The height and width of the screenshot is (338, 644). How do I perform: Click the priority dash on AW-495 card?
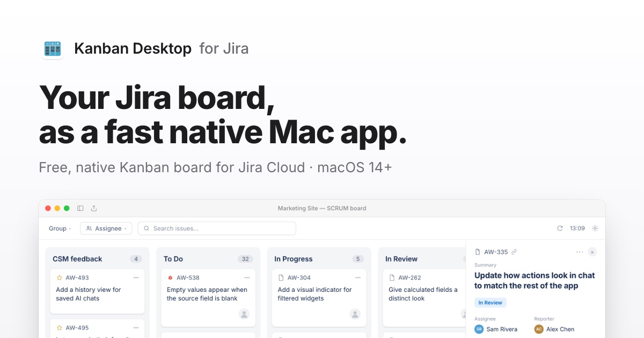click(136, 328)
